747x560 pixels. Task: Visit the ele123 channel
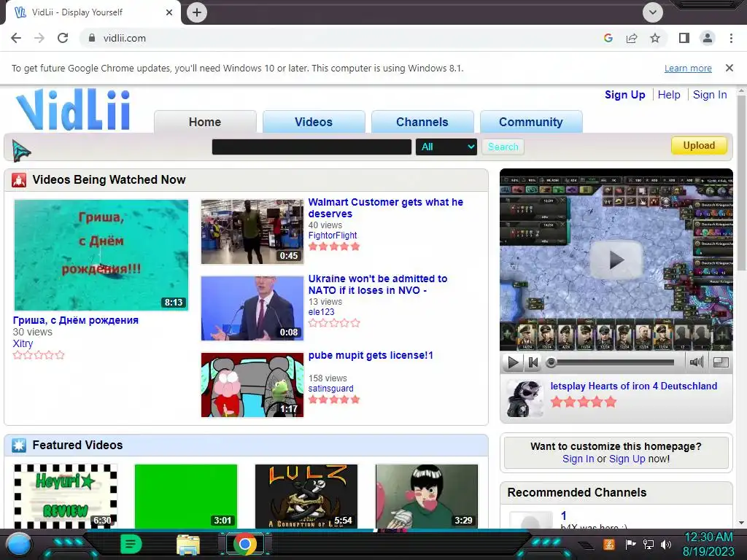click(x=321, y=312)
